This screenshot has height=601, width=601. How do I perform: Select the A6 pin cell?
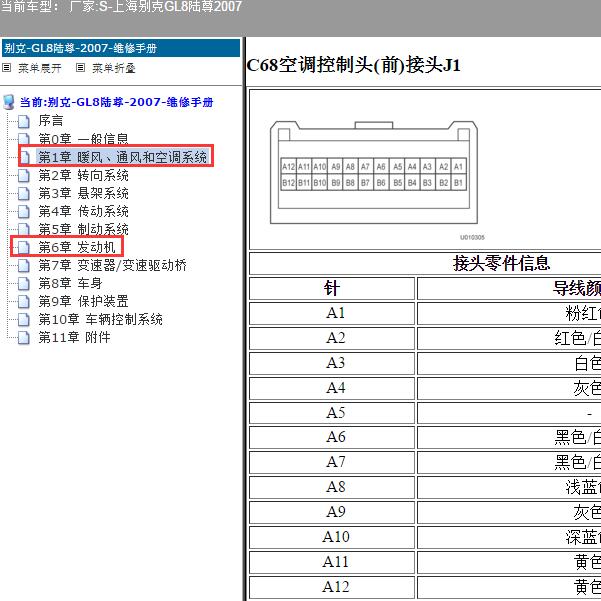coord(332,437)
